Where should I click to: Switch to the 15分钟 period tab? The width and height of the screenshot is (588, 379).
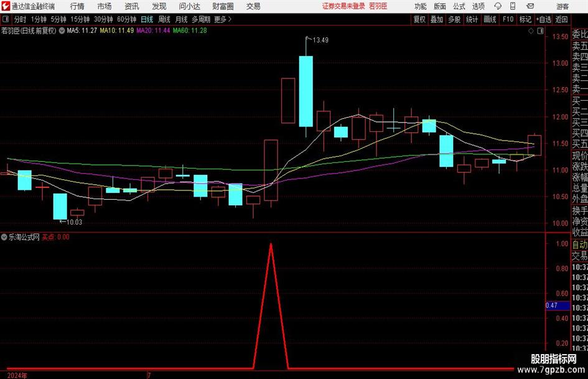pyautogui.click(x=80, y=19)
